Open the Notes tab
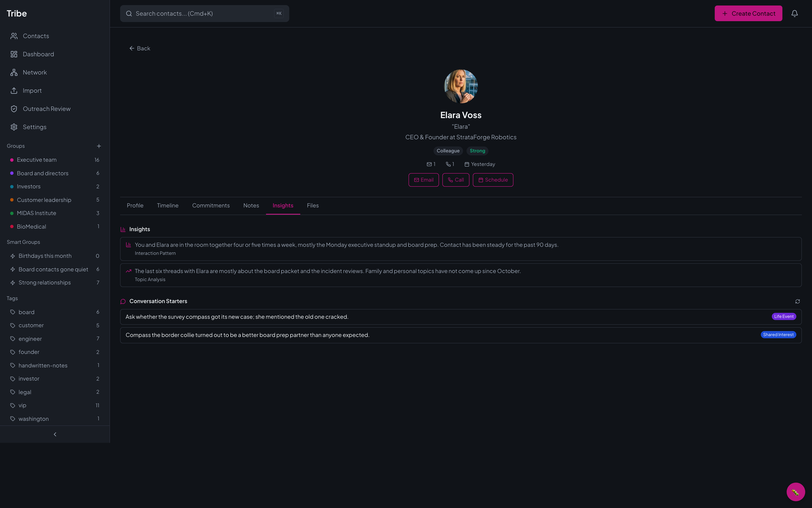 coord(251,206)
